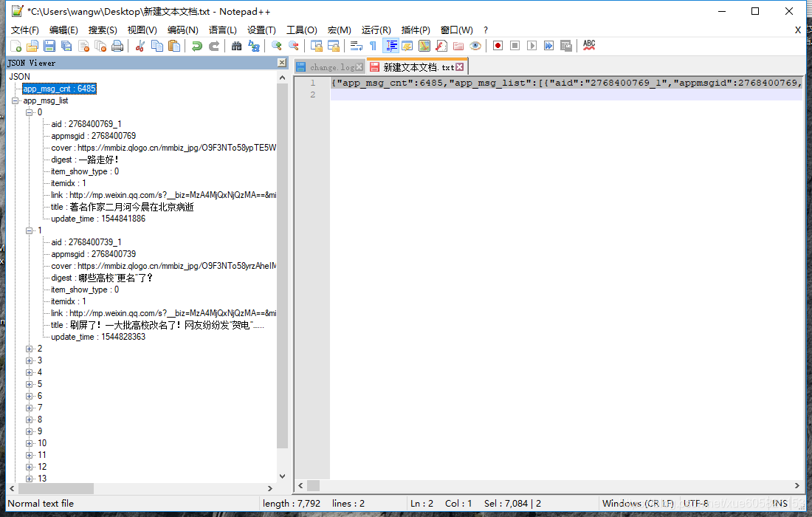
Task: Switch to the change.log tab
Action: click(x=328, y=67)
